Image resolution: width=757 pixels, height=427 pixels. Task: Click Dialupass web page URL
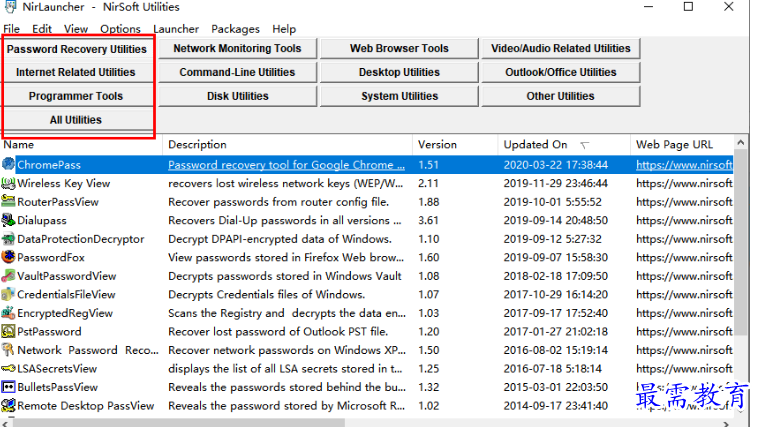[684, 220]
